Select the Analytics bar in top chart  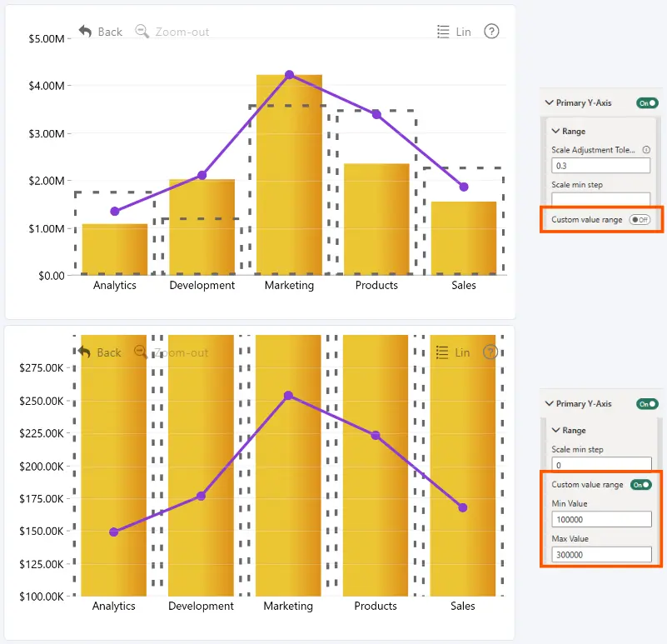click(115, 249)
